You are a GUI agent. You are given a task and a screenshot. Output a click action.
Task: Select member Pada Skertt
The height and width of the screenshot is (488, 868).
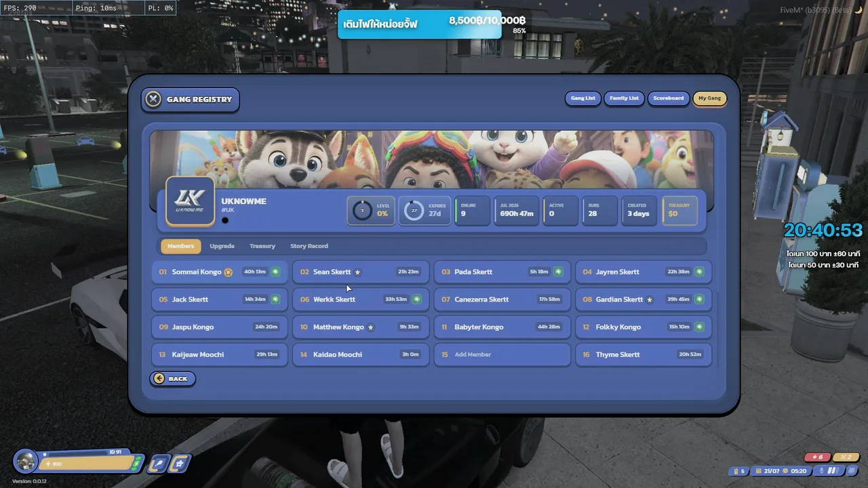502,272
